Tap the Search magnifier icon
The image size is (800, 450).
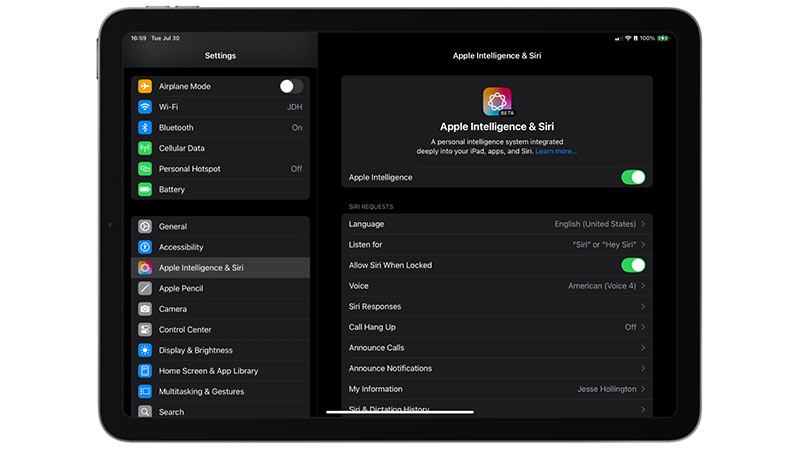click(145, 411)
